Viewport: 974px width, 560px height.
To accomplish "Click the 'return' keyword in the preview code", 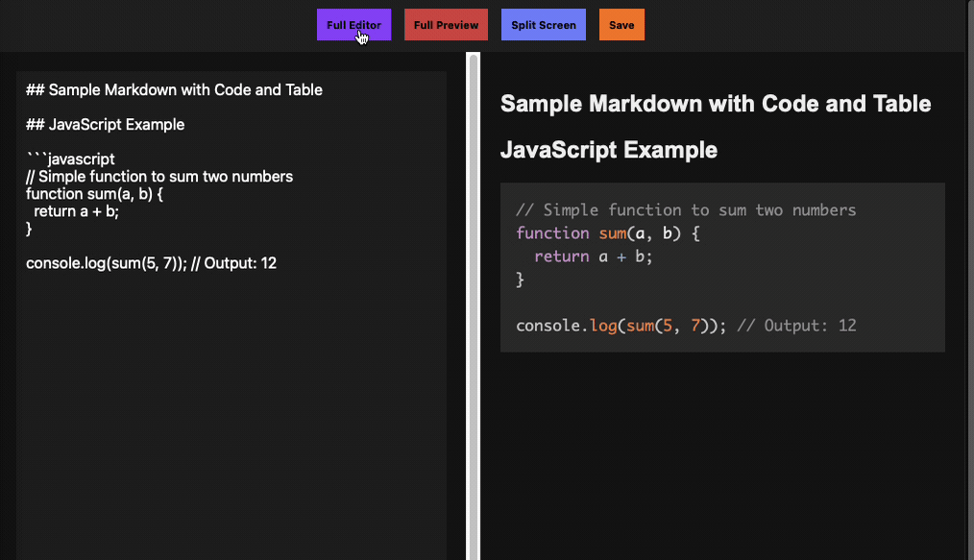I will pos(561,256).
